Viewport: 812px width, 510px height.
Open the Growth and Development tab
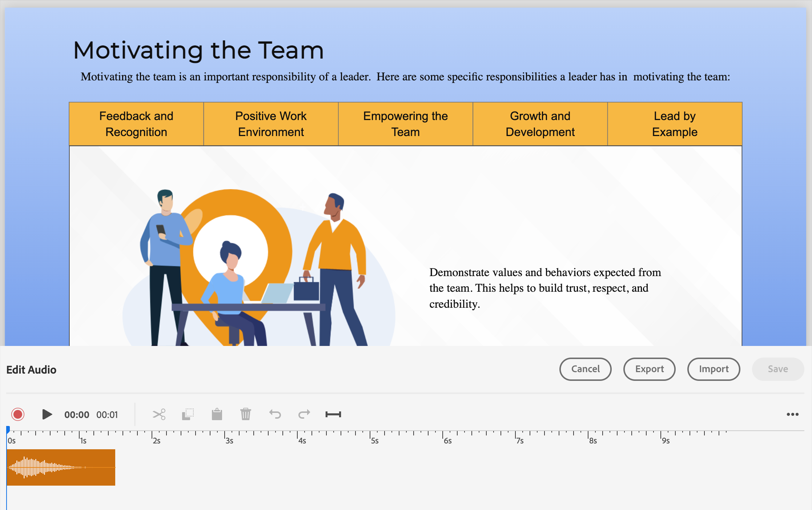point(540,124)
